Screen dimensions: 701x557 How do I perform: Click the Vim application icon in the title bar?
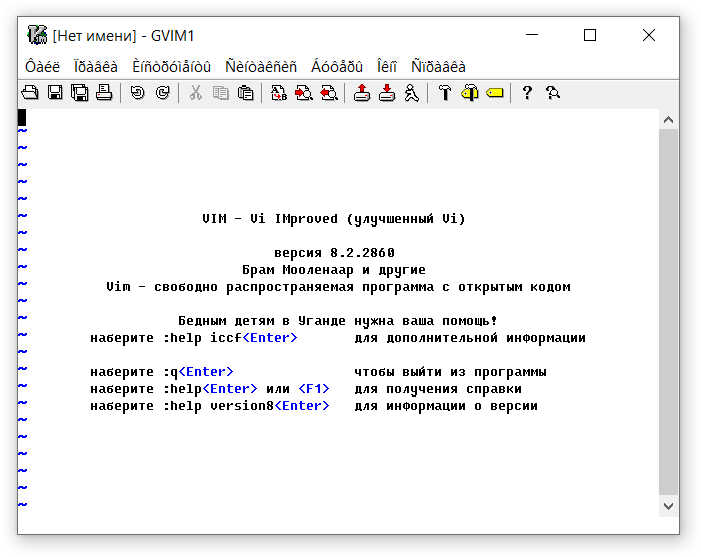[37, 35]
